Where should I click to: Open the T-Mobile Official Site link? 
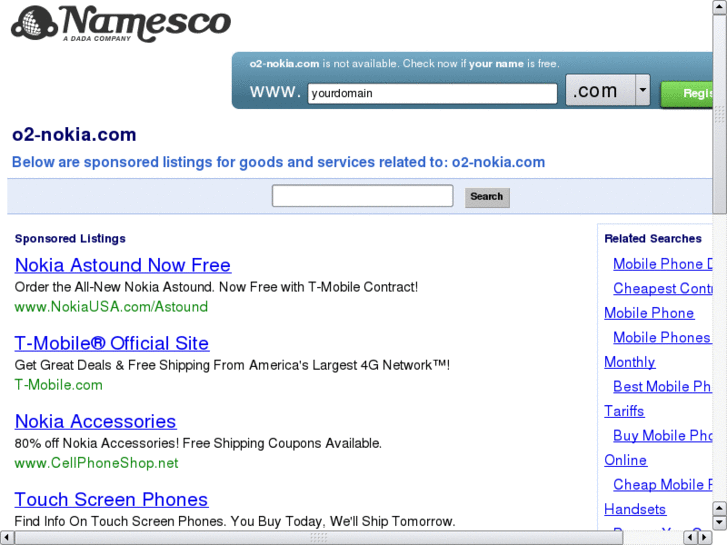coord(112,344)
